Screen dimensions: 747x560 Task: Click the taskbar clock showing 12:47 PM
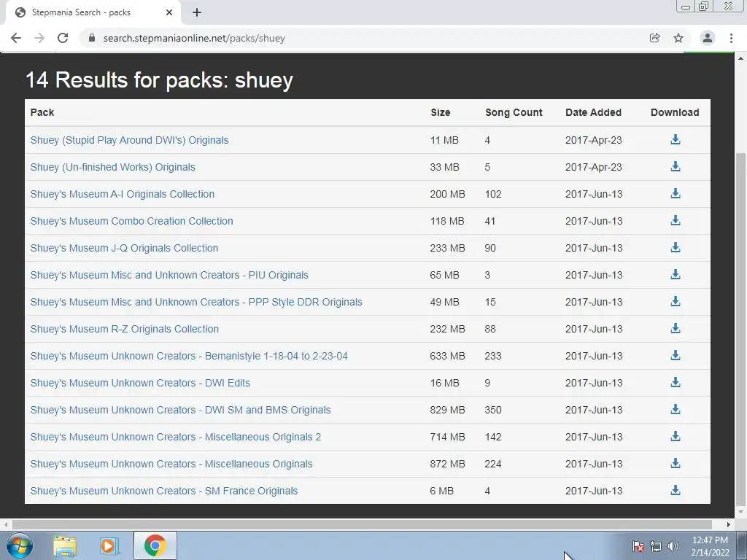tap(710, 545)
